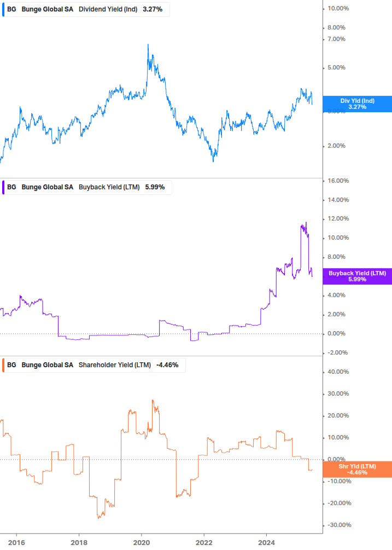Click the -30.00% tick on the shareholder yield axis
The image size is (392, 550).
339,525
